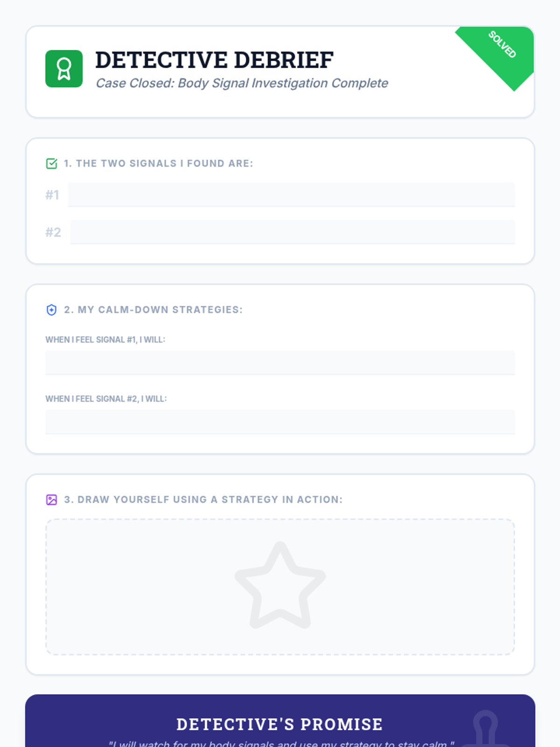Click the "When I feel signal #2" label
560x747 pixels.
[x=106, y=399]
